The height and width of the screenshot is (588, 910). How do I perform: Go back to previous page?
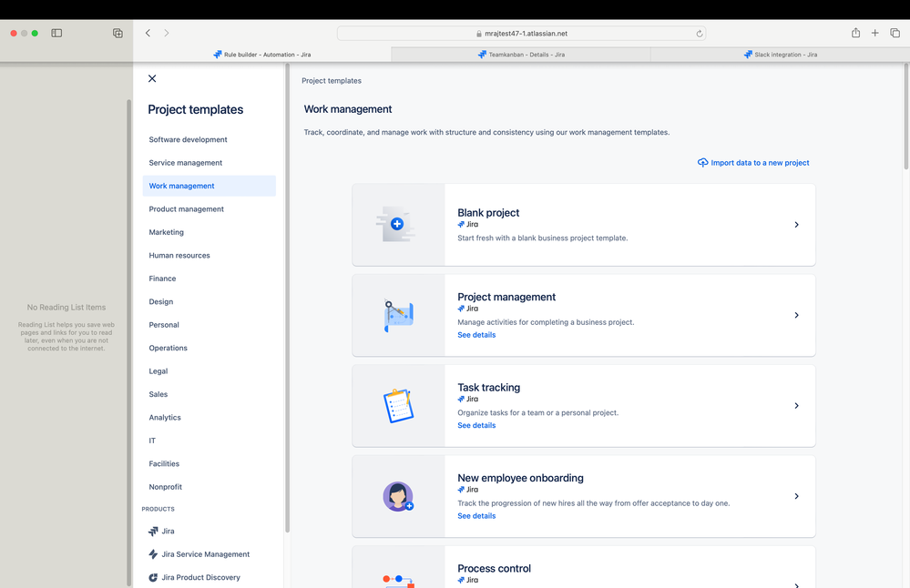click(x=148, y=33)
